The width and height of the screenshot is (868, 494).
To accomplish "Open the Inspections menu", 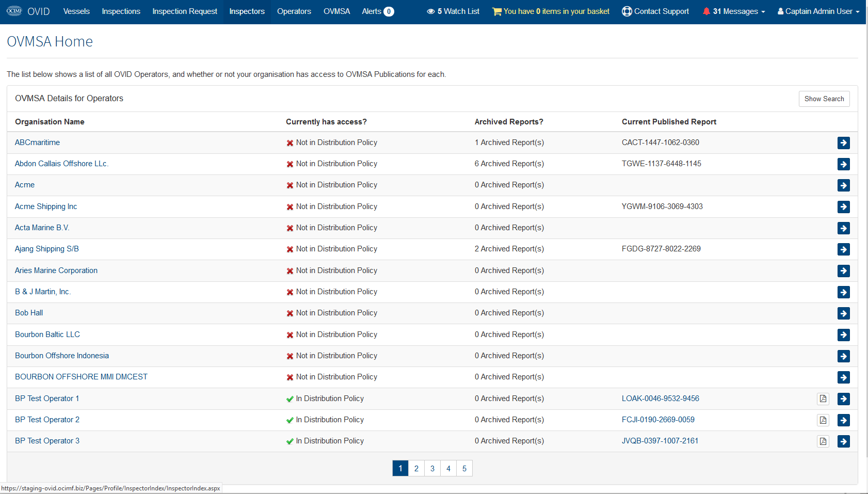I will pos(121,11).
